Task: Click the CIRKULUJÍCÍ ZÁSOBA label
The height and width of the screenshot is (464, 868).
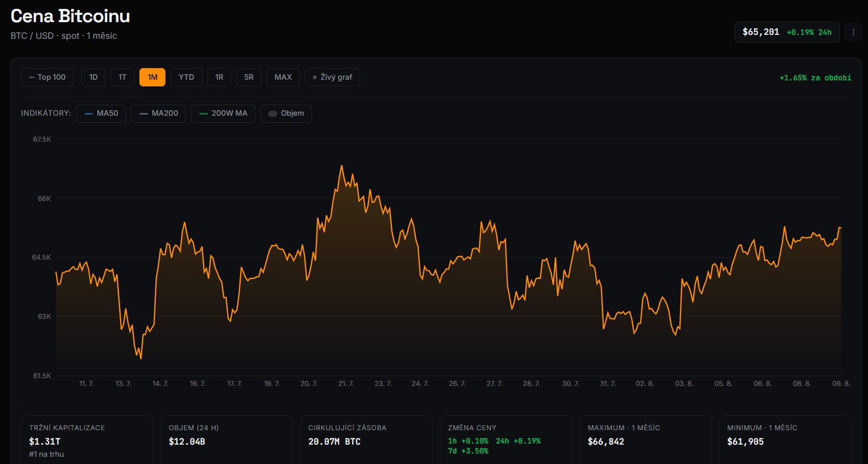Action: click(x=347, y=428)
